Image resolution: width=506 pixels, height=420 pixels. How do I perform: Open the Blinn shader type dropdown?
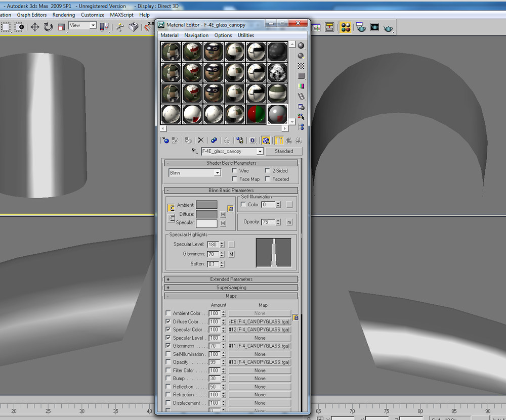(195, 173)
